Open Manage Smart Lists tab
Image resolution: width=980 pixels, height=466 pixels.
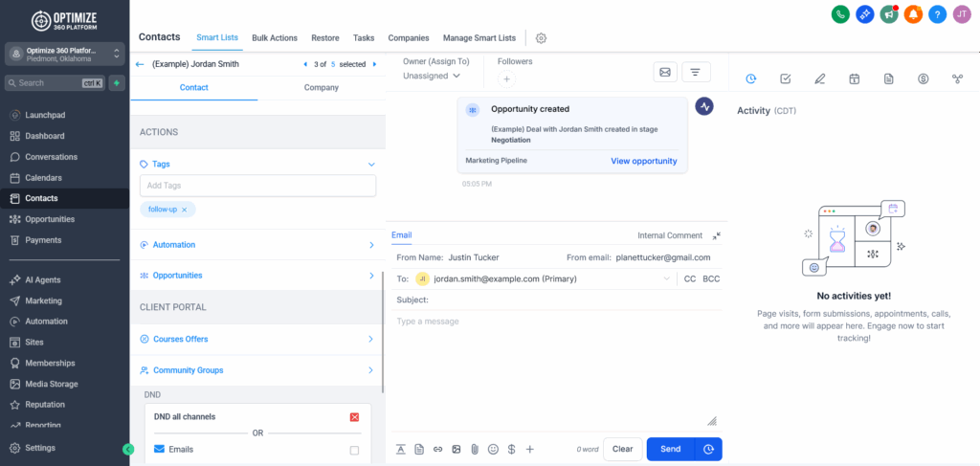click(x=479, y=38)
